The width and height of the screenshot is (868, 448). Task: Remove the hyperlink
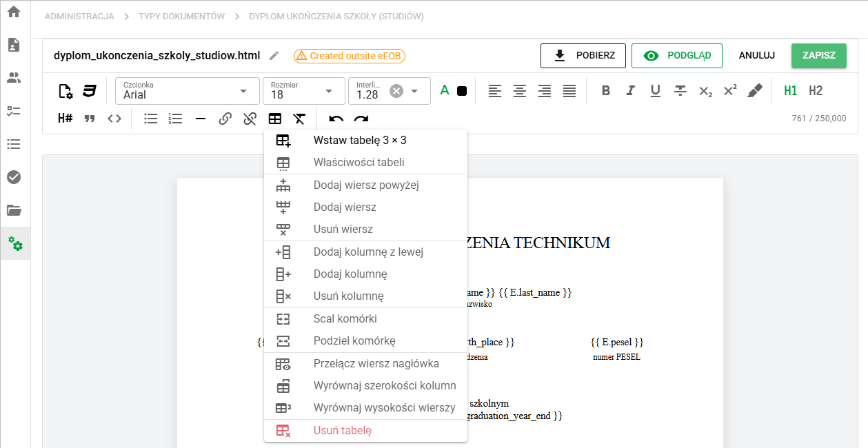[250, 119]
